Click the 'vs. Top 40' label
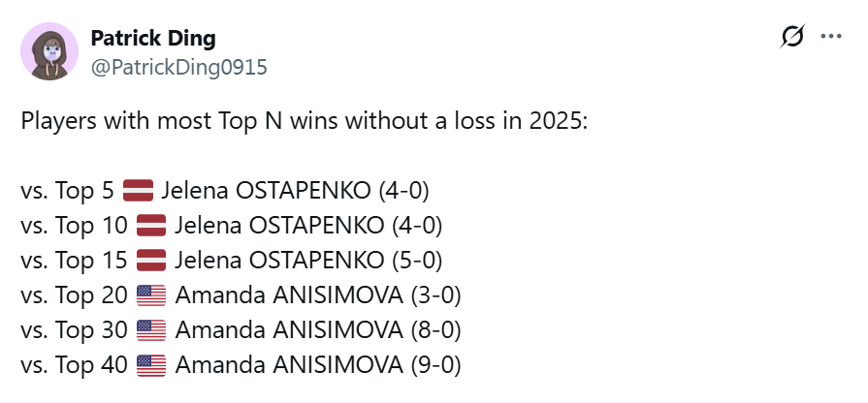The image size is (868, 403). pyautogui.click(x=74, y=365)
